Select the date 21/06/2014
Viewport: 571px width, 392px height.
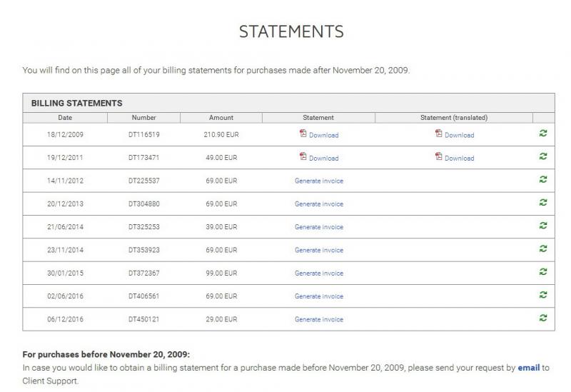(x=65, y=226)
